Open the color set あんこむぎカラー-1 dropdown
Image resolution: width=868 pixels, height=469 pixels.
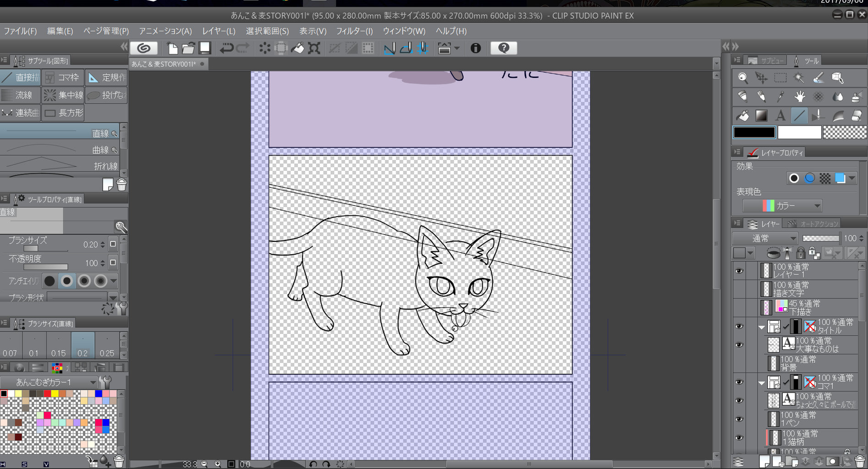[x=49, y=382]
